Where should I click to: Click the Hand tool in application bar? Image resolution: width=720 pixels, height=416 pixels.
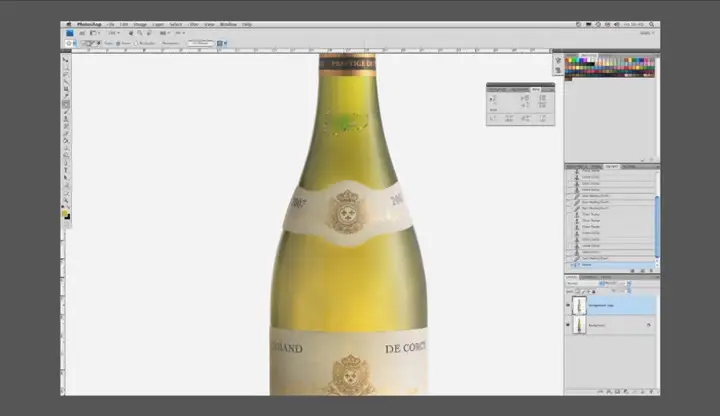130,33
